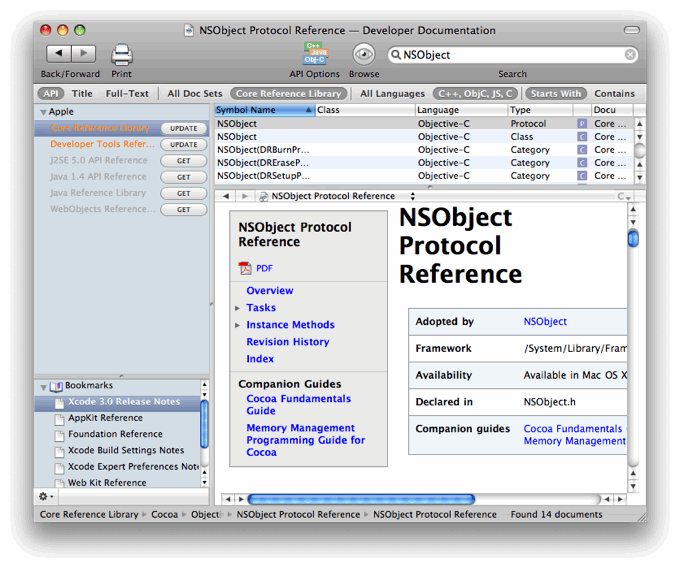
Task: Click document icon beside AppKit Reference bookmark
Action: (x=59, y=419)
